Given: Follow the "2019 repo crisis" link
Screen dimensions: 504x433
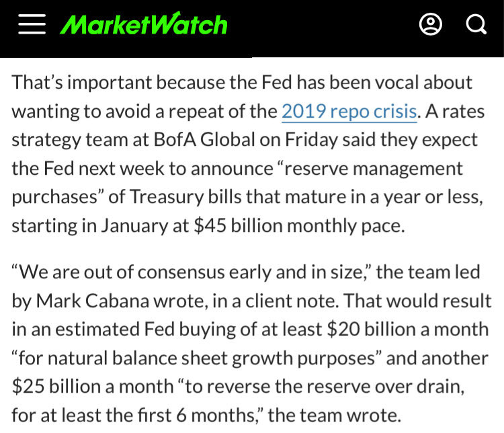Looking at the screenshot, I should pos(349,112).
